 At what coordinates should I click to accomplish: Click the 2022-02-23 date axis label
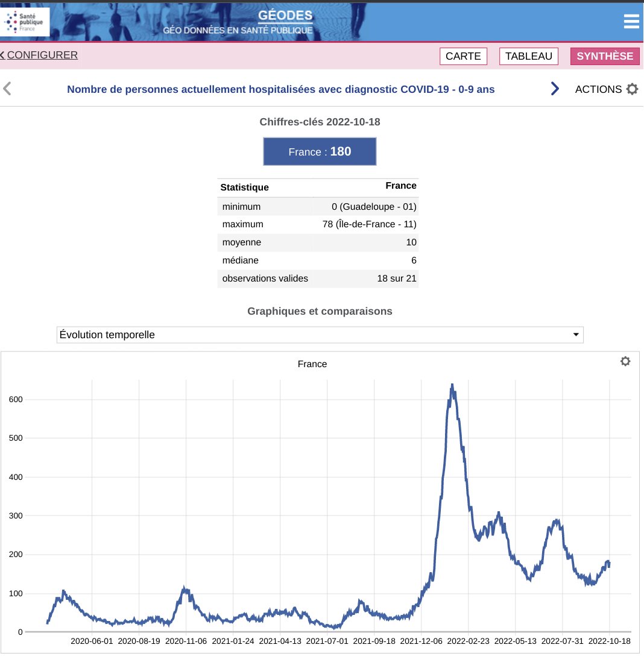pos(468,641)
